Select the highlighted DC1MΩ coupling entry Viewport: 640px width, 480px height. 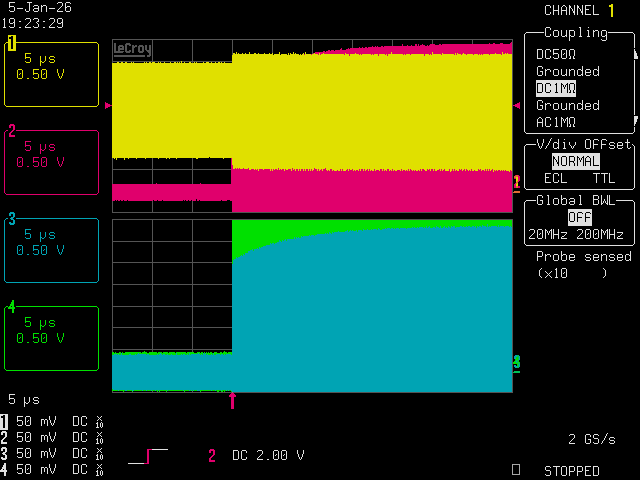point(556,88)
